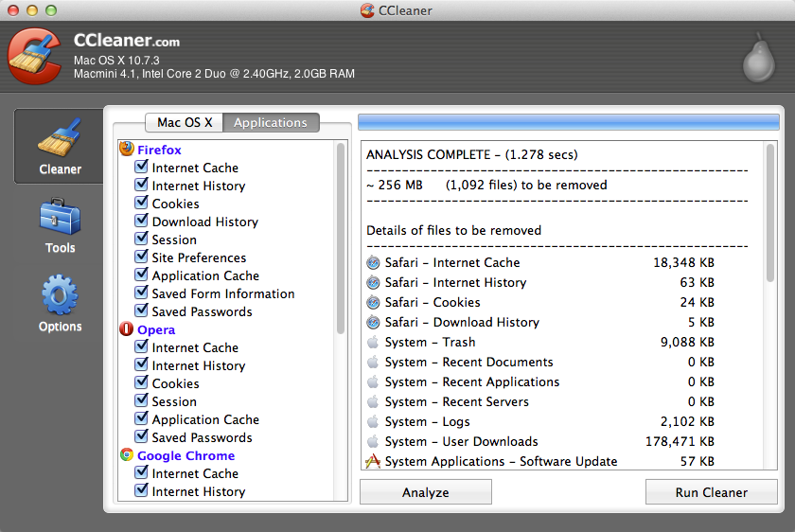Click Apple icon beside Recent Servers
Image resolution: width=795 pixels, height=532 pixels.
pos(373,401)
